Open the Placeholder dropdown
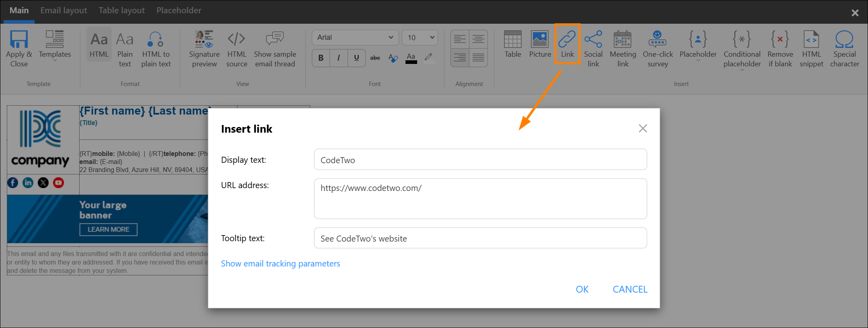 (698, 46)
